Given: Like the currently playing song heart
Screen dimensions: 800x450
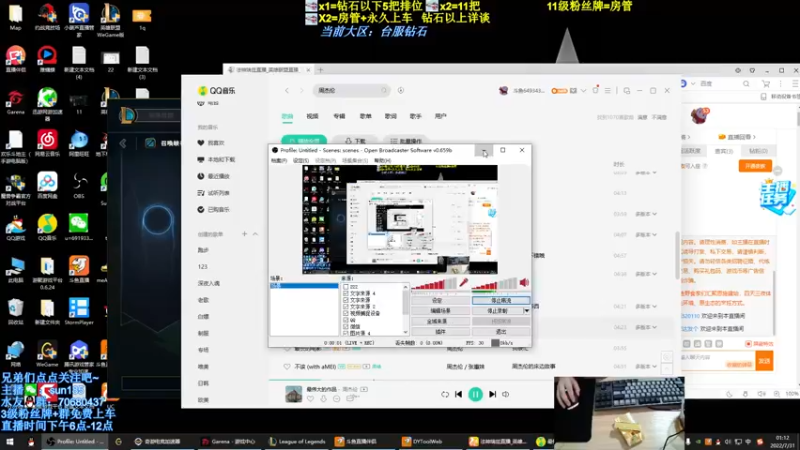Looking at the screenshot, I should click(x=310, y=398).
